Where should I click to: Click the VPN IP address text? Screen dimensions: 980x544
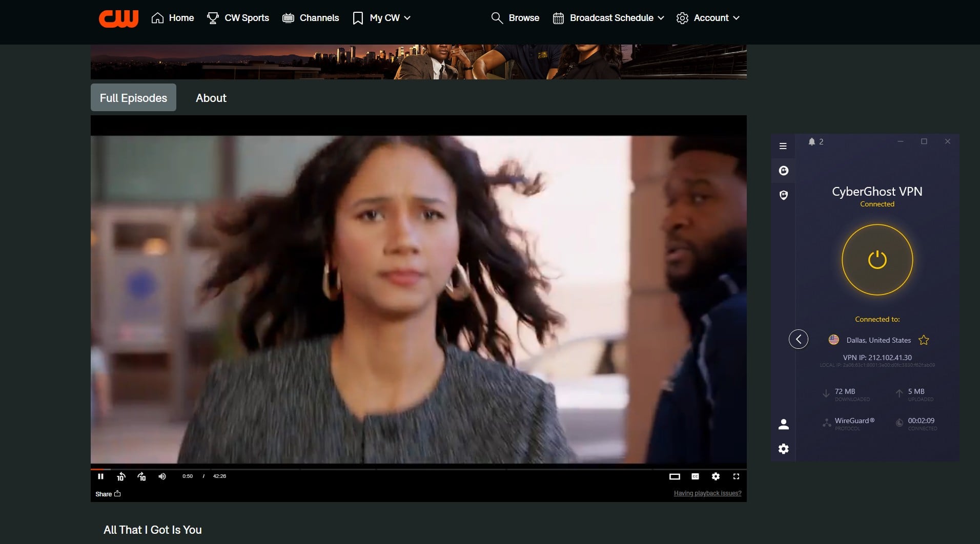(877, 358)
